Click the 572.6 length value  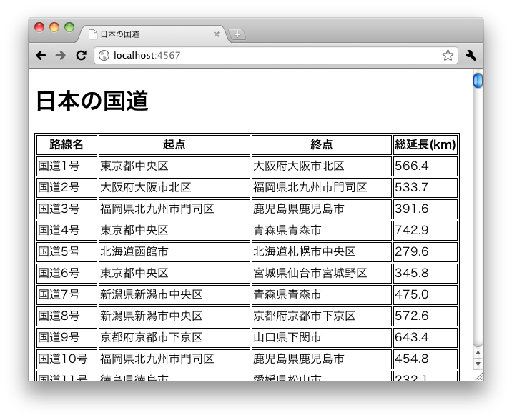pyautogui.click(x=425, y=316)
